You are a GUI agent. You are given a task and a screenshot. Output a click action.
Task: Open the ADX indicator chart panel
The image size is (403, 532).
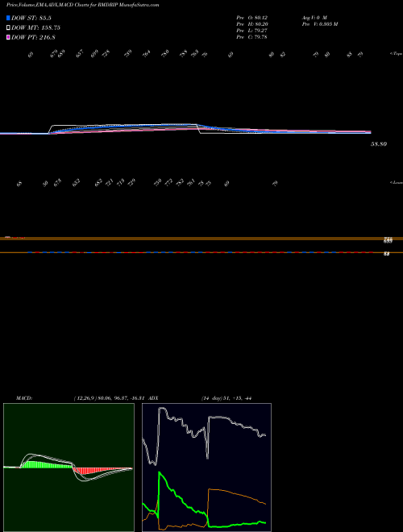point(206,468)
